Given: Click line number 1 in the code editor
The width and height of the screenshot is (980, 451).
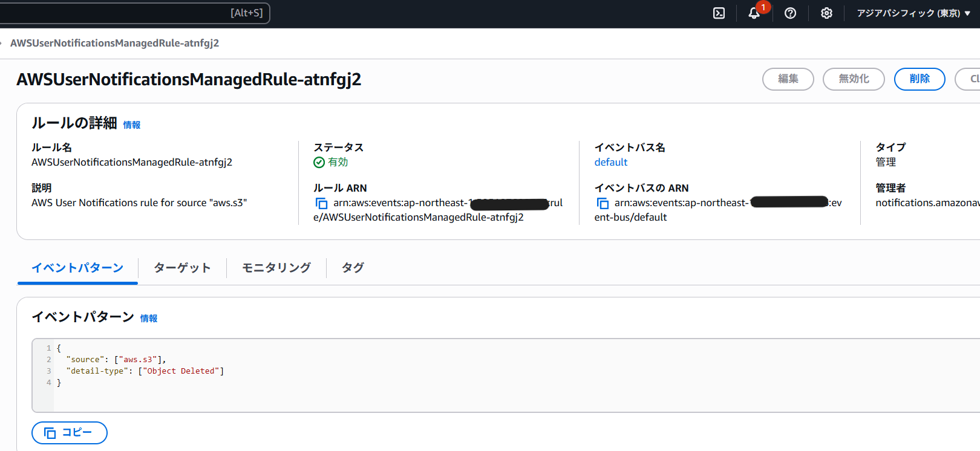Looking at the screenshot, I should click(48, 348).
